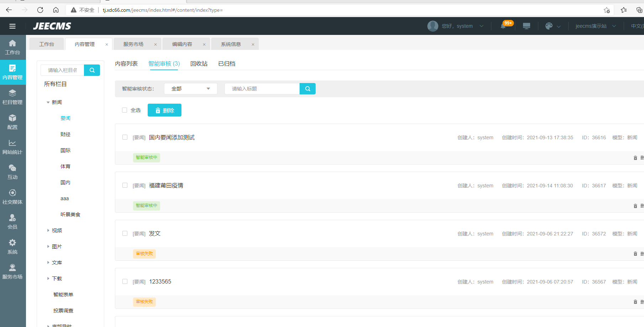This screenshot has width=644, height=327.
Task: Click the user avatar in header
Action: click(433, 26)
